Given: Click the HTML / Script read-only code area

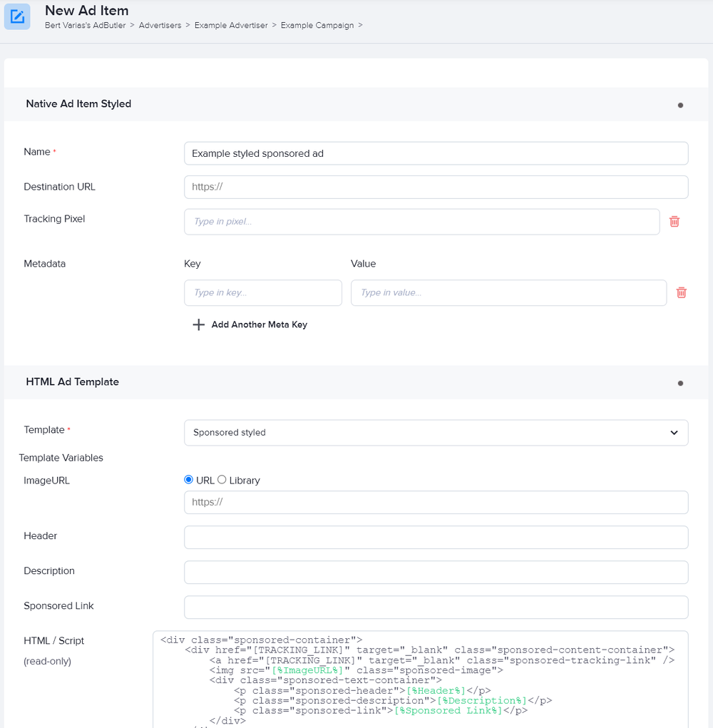Looking at the screenshot, I should click(421, 680).
